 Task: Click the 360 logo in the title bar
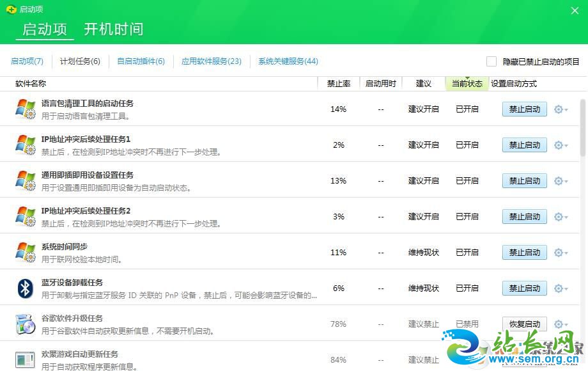click(11, 10)
